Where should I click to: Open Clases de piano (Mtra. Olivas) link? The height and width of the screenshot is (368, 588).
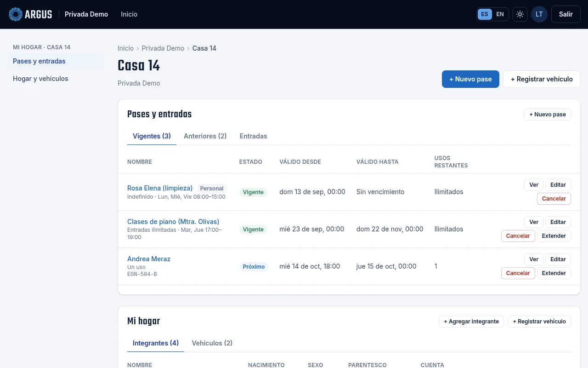[173, 222]
